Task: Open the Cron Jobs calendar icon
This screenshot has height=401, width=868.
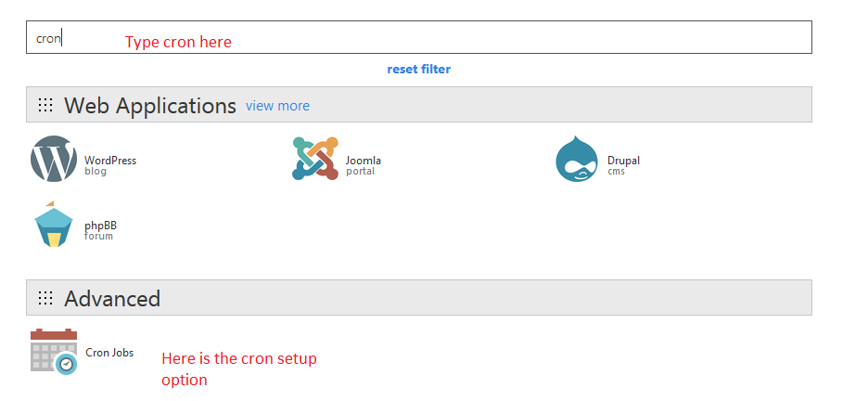Action: click(53, 352)
